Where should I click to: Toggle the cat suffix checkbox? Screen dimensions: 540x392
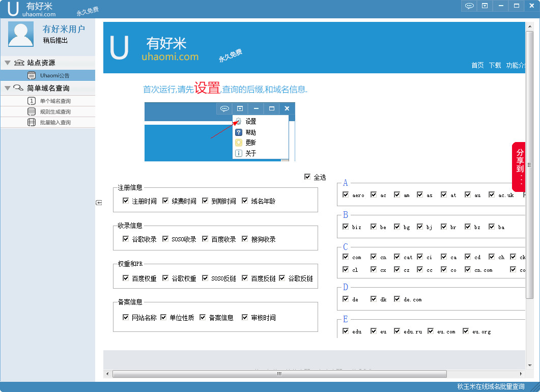point(397,257)
